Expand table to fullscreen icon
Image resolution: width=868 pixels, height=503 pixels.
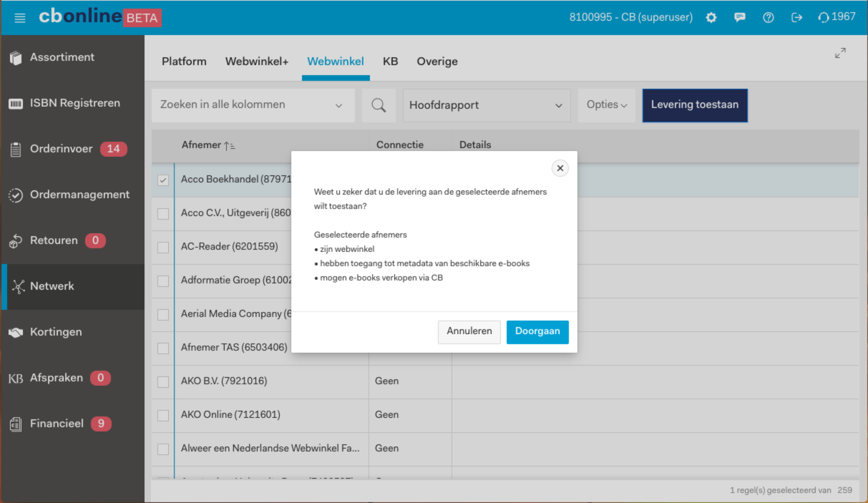coord(840,53)
